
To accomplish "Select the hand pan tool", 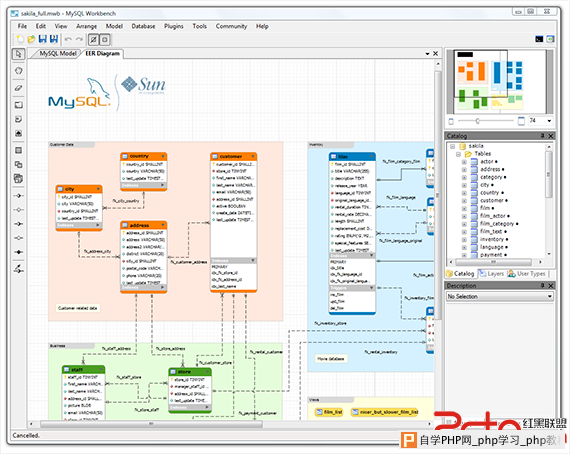I will point(19,71).
